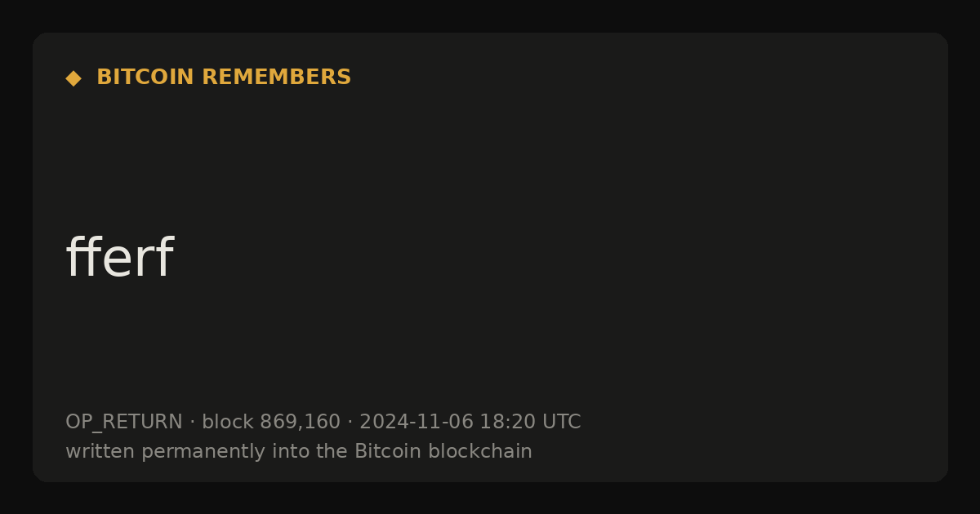
Task: Click the word block in footer
Action: [x=228, y=422]
